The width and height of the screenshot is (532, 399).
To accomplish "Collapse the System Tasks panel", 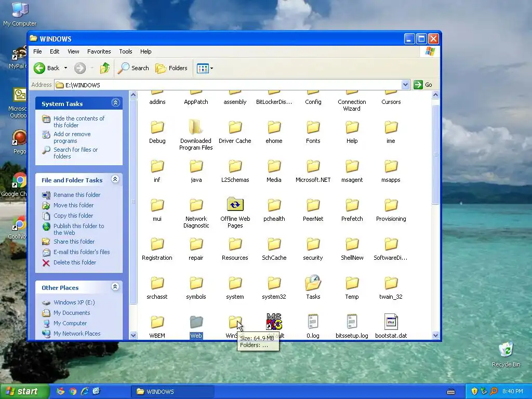I will 115,103.
